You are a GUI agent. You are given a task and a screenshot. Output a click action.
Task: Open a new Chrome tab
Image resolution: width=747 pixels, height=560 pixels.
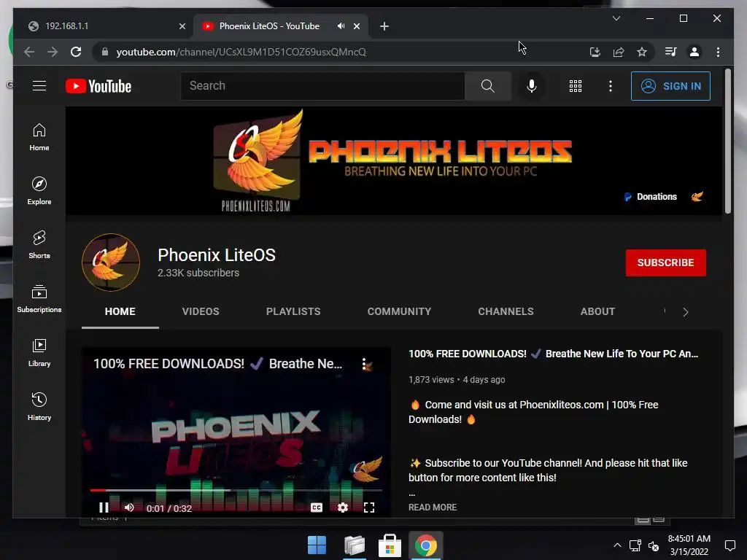pyautogui.click(x=384, y=26)
